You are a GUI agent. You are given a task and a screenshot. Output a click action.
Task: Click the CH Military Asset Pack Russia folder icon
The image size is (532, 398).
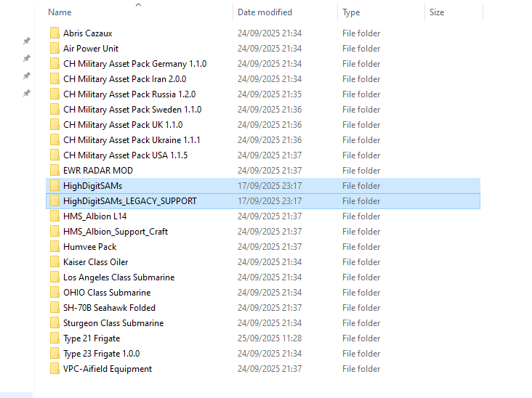(x=55, y=94)
